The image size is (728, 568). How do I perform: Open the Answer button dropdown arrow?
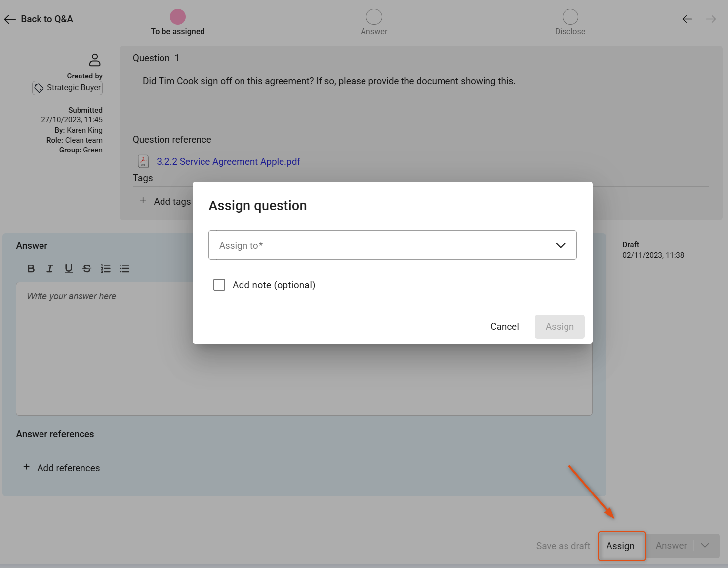tap(705, 546)
